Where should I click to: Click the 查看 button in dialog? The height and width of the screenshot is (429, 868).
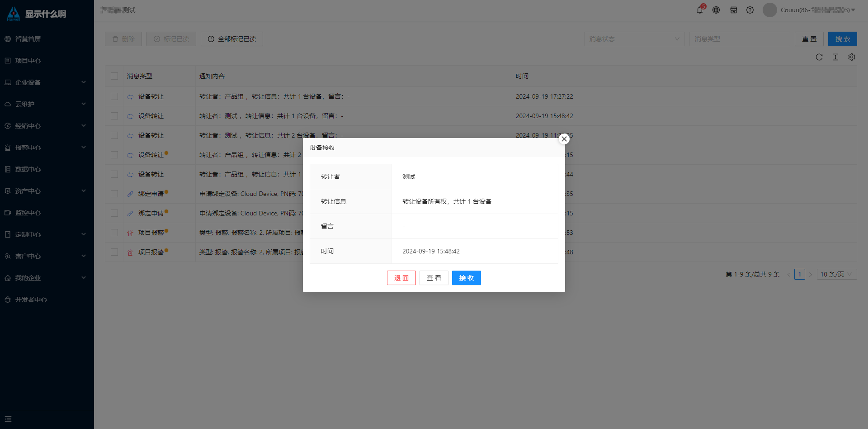coord(434,278)
